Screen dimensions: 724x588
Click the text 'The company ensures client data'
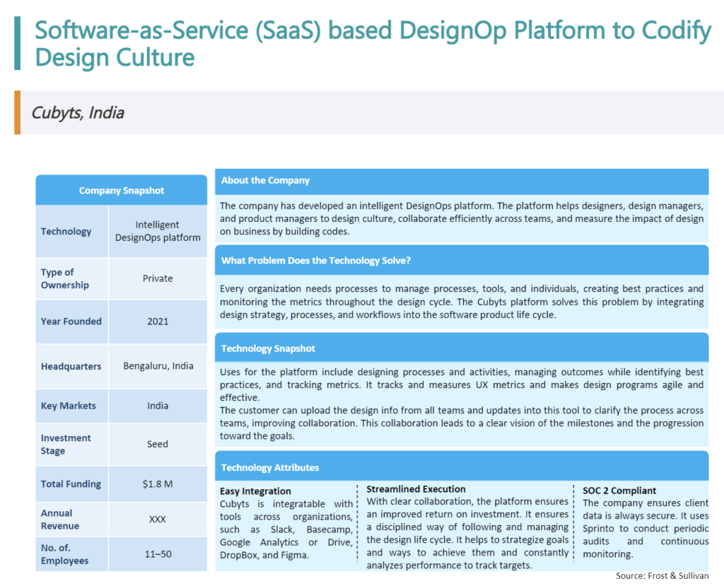tap(646, 529)
